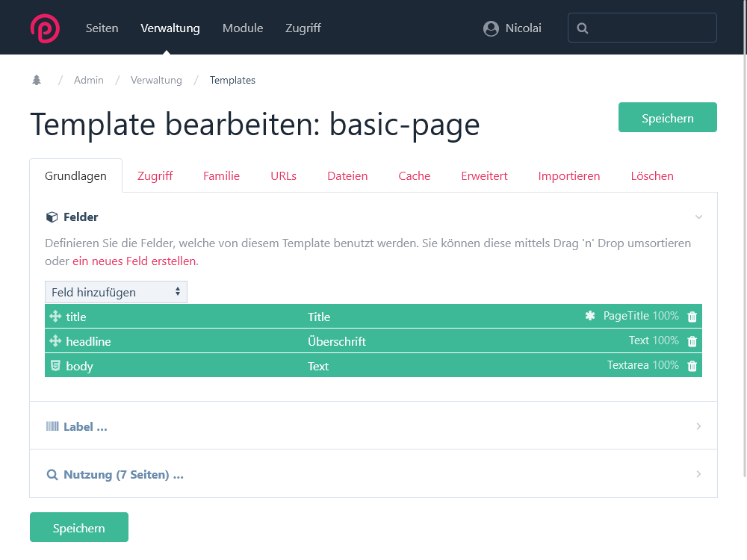Click the tree home breadcrumb icon
The height and width of the screenshot is (560, 747).
[37, 80]
